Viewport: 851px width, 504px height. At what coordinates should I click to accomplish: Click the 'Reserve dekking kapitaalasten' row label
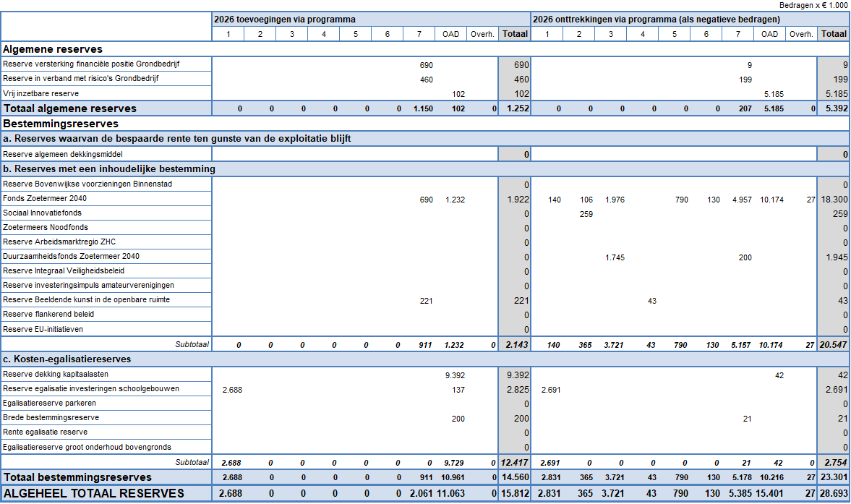tap(54, 374)
